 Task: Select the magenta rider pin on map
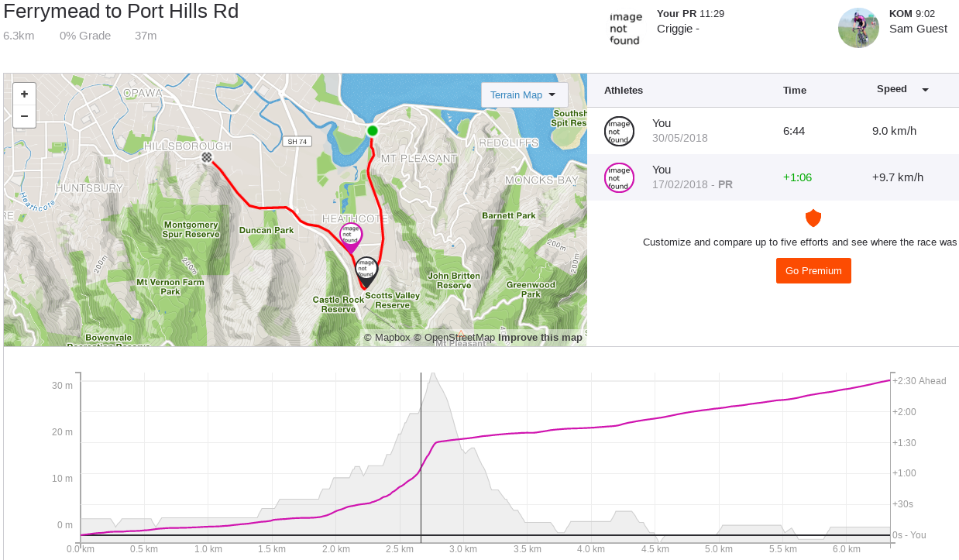click(351, 235)
